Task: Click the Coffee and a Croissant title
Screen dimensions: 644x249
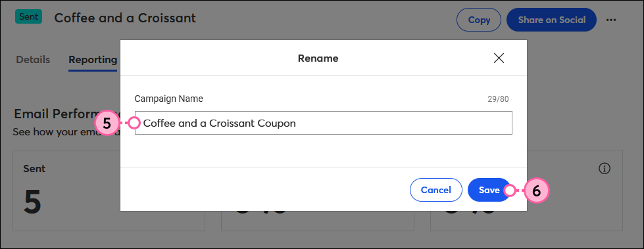Action: click(125, 18)
